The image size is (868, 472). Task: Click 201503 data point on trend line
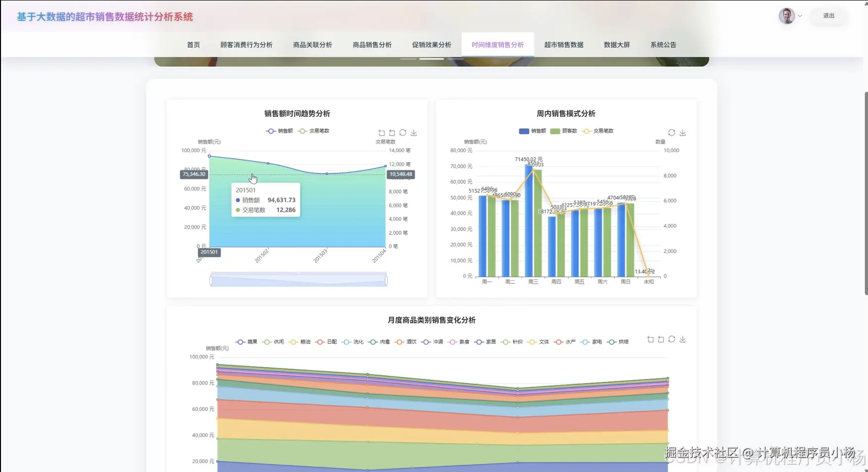(x=327, y=174)
